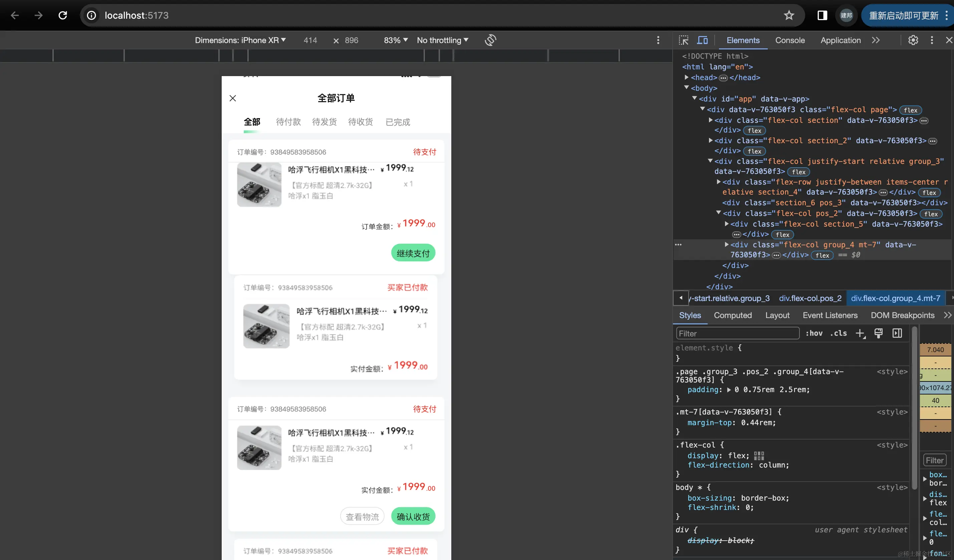Toggle the device toolbar icon
Viewport: 954px width, 560px height.
[x=702, y=40]
